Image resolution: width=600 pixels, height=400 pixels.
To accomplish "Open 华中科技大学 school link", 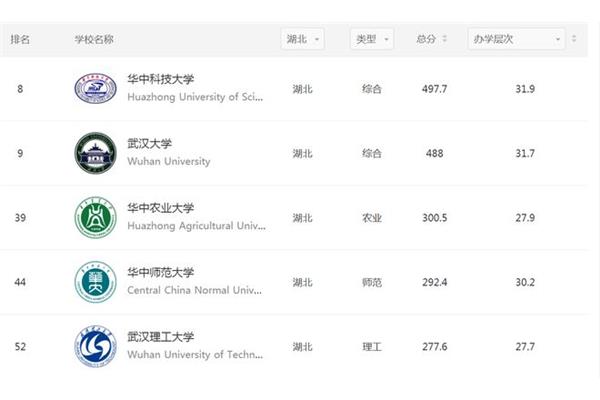I will coord(161,79).
